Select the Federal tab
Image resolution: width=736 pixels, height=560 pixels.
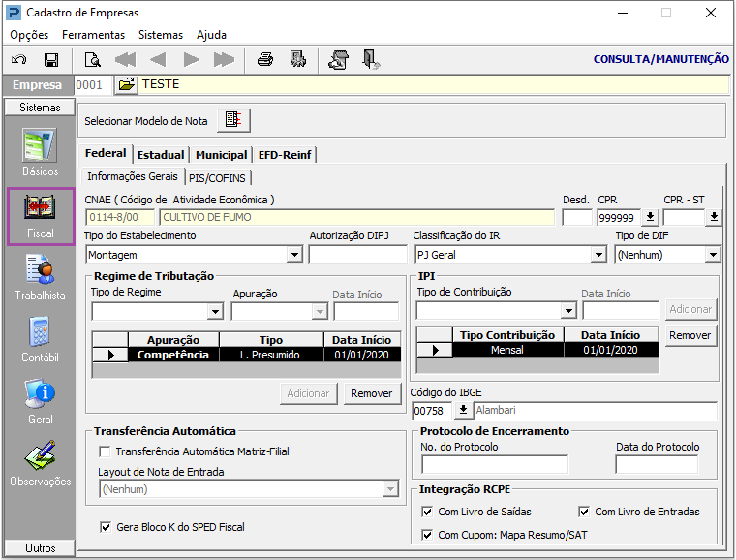[106, 153]
